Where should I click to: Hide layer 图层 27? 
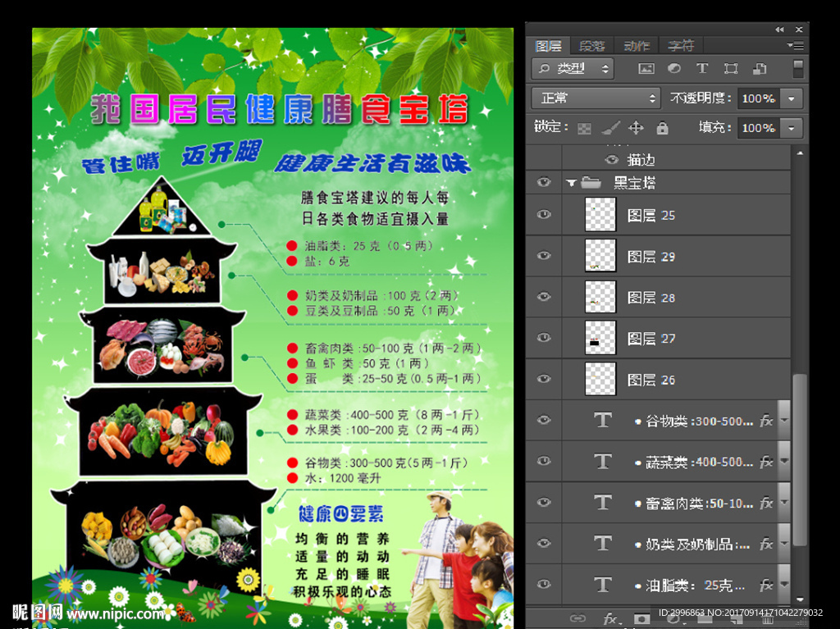click(544, 338)
